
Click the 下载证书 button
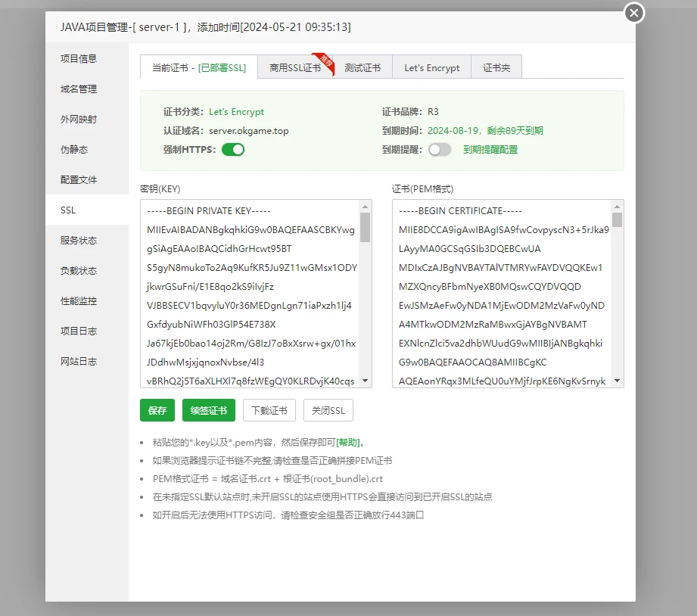(x=269, y=410)
